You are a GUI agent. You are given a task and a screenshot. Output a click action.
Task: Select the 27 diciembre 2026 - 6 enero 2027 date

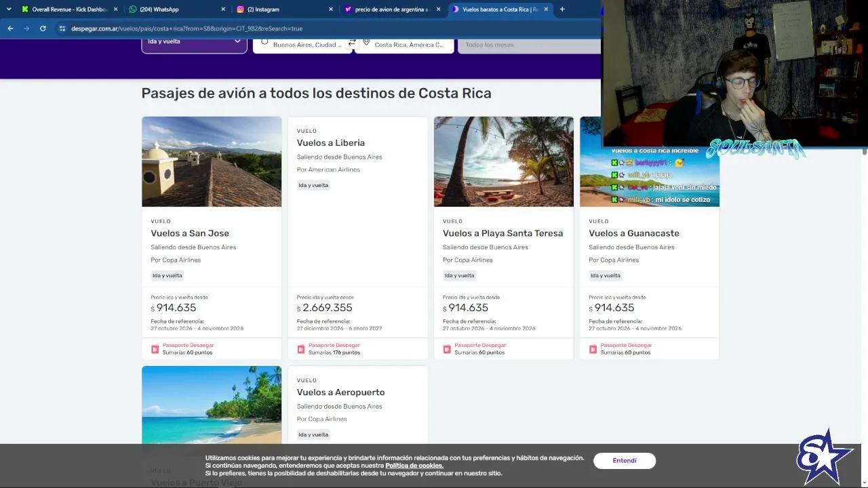tap(339, 329)
